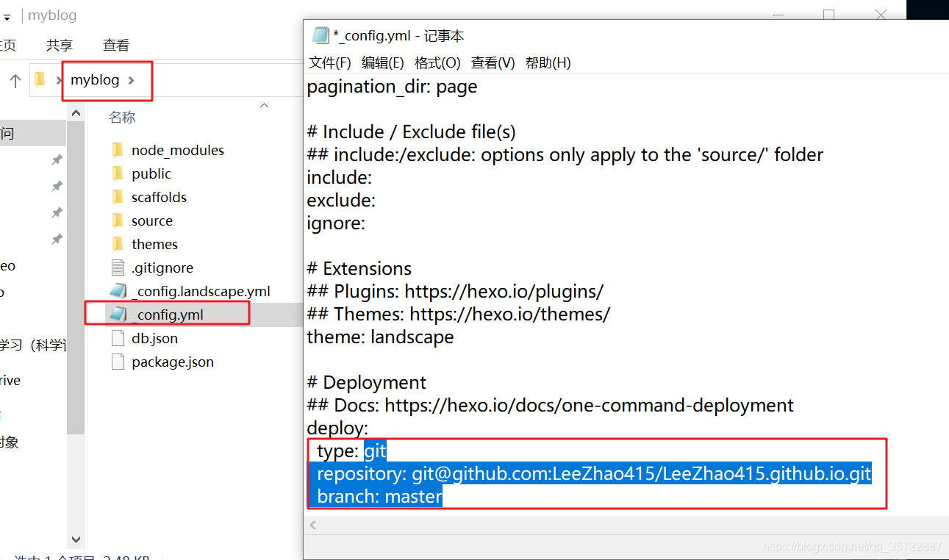The image size is (949, 560).
Task: Click the db.json file icon
Action: point(118,338)
